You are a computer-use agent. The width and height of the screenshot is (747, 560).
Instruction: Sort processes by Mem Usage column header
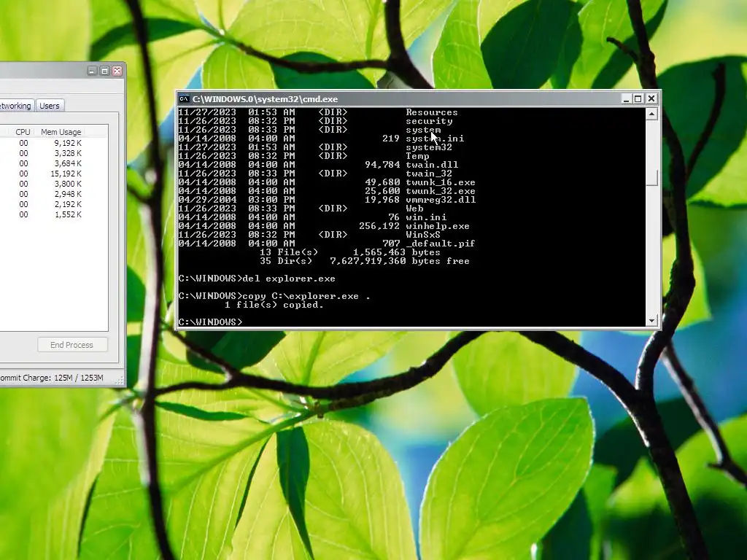61,132
